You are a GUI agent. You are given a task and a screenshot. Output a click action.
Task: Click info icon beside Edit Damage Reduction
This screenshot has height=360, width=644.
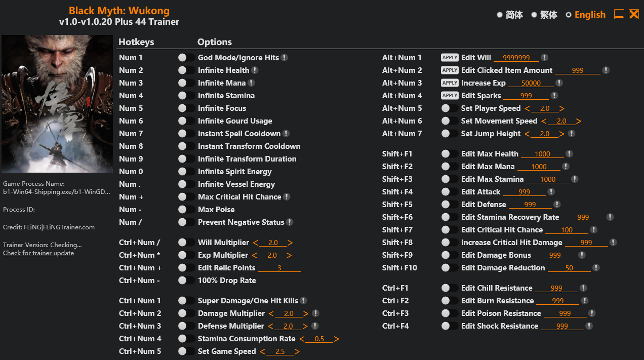click(596, 268)
